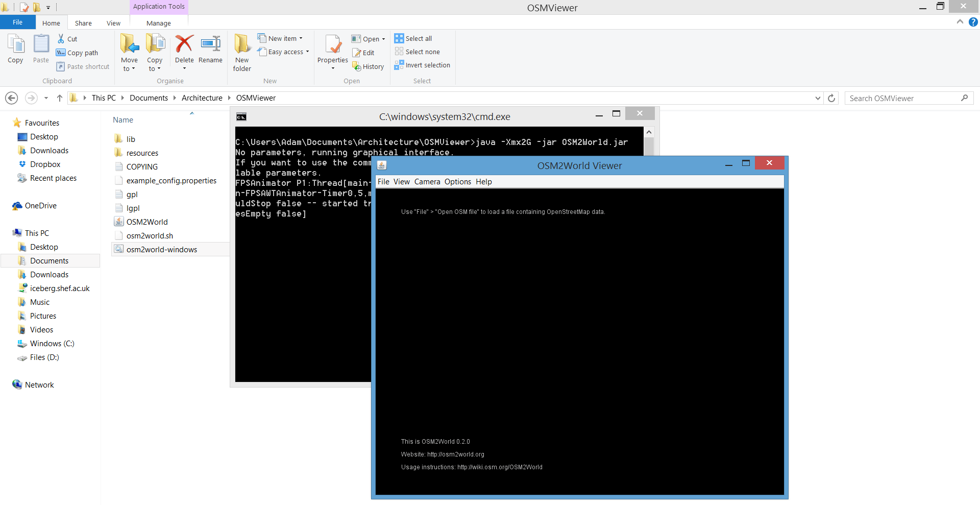
Task: Open the Properties ribbon button
Action: point(333,53)
